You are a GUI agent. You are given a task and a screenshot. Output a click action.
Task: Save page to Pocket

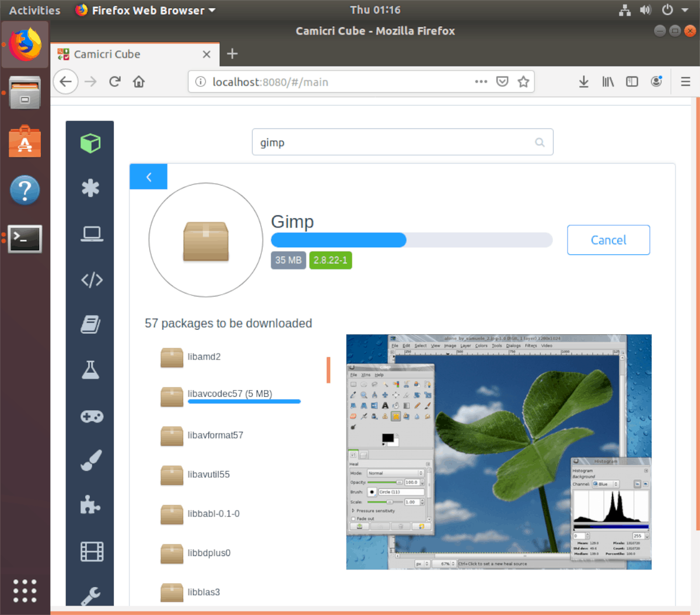click(502, 82)
